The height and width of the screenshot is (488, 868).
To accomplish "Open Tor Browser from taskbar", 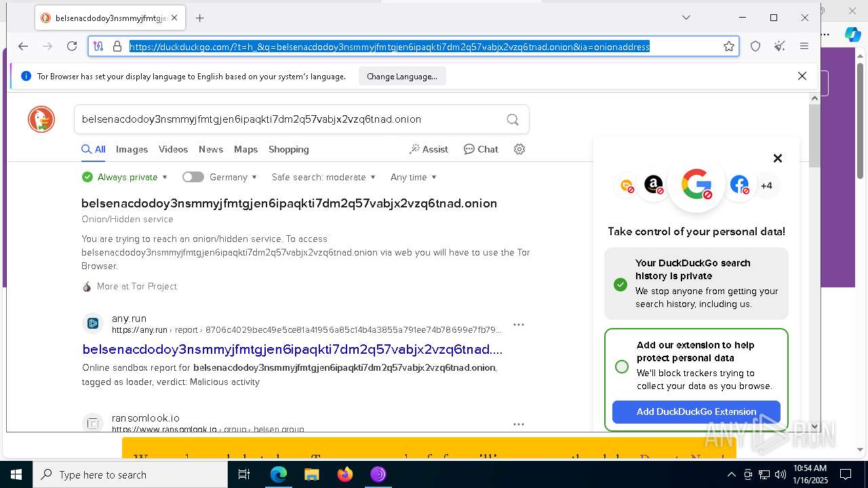I will click(x=378, y=474).
